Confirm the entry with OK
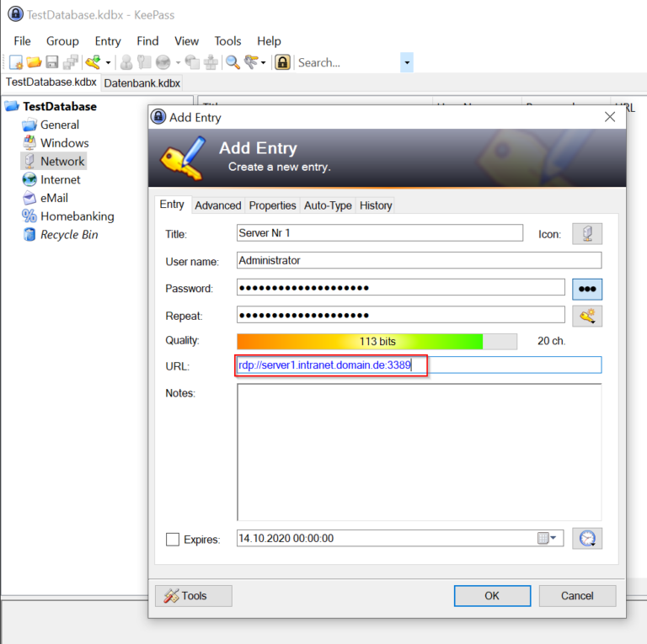 (492, 596)
